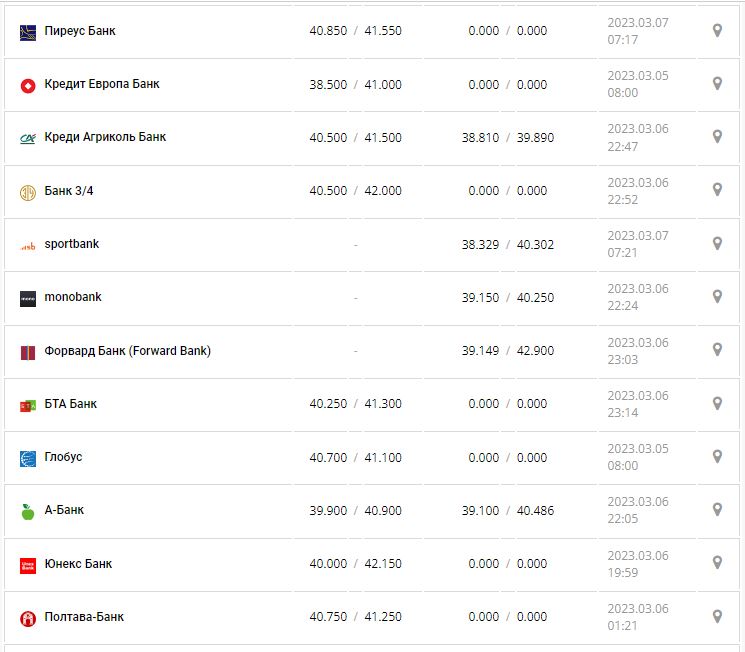Click monobank location pin

(717, 297)
